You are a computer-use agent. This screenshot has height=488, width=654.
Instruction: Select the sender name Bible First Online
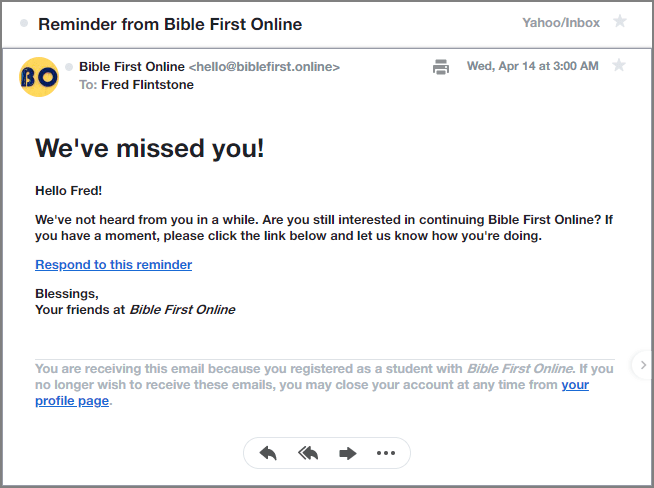131,67
